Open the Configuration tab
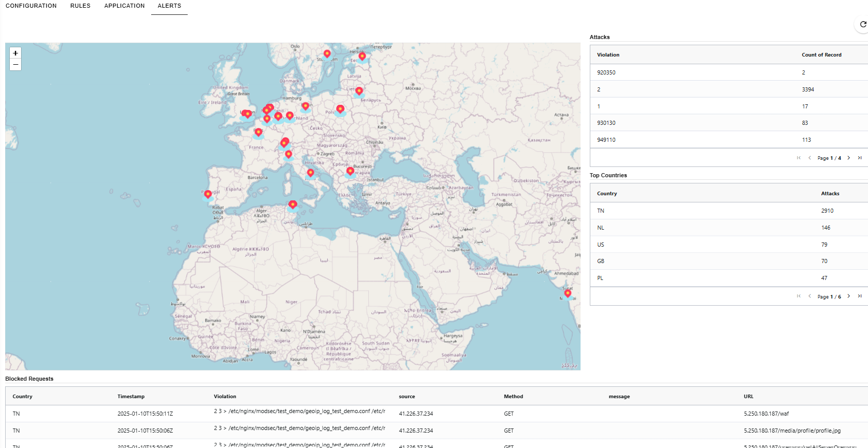The width and height of the screenshot is (868, 448). click(31, 6)
